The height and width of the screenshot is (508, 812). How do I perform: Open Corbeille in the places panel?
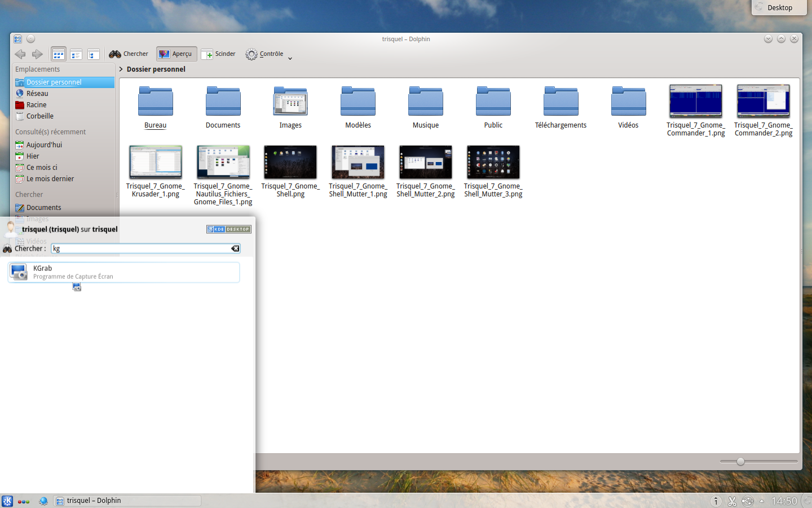[64, 116]
